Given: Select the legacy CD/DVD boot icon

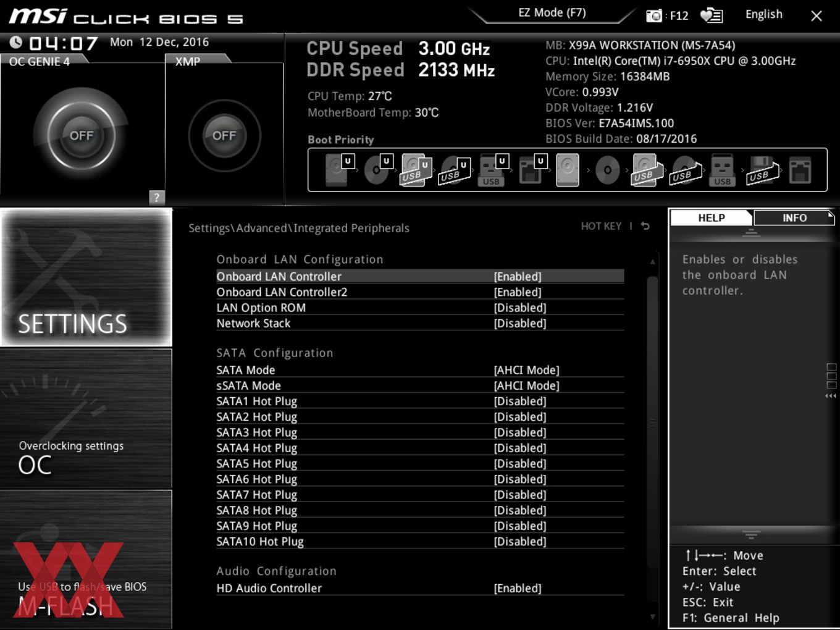Looking at the screenshot, I should (x=607, y=170).
